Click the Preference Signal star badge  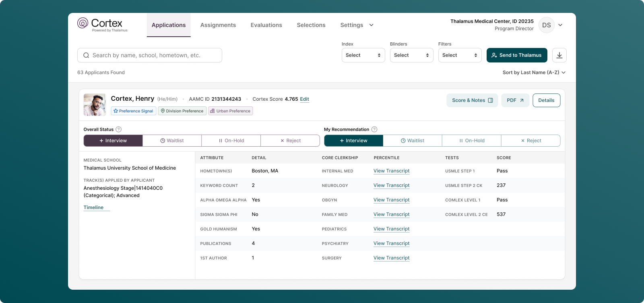click(133, 111)
